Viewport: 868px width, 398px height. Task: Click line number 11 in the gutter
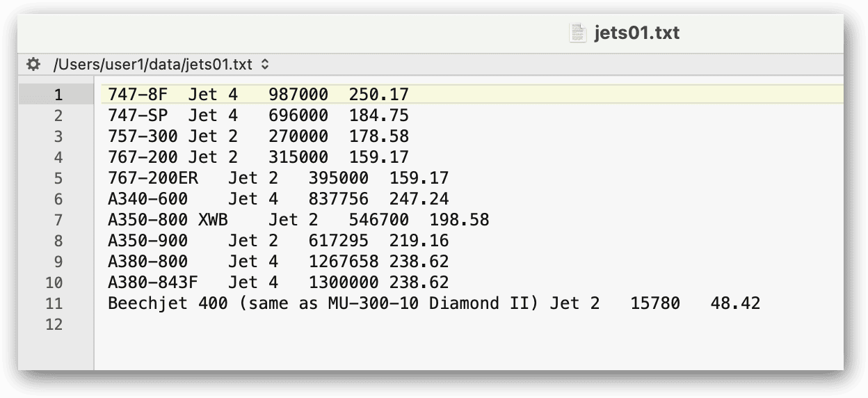coord(54,303)
